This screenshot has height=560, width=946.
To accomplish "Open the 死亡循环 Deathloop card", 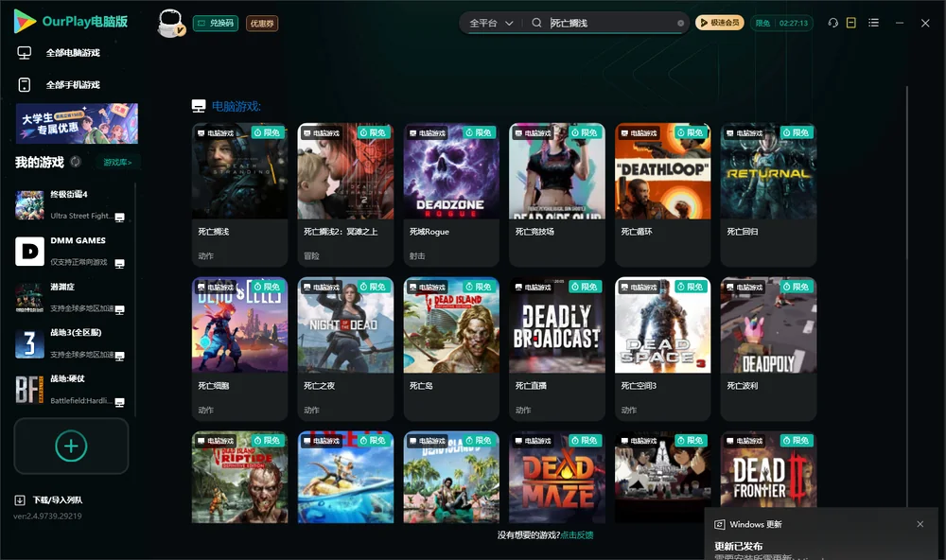I will [662, 195].
